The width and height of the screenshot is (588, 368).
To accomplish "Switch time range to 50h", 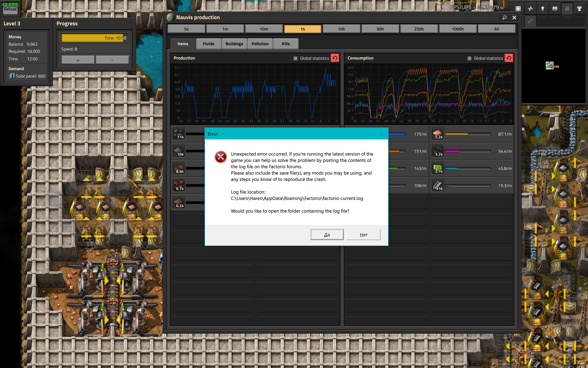I will (x=380, y=29).
